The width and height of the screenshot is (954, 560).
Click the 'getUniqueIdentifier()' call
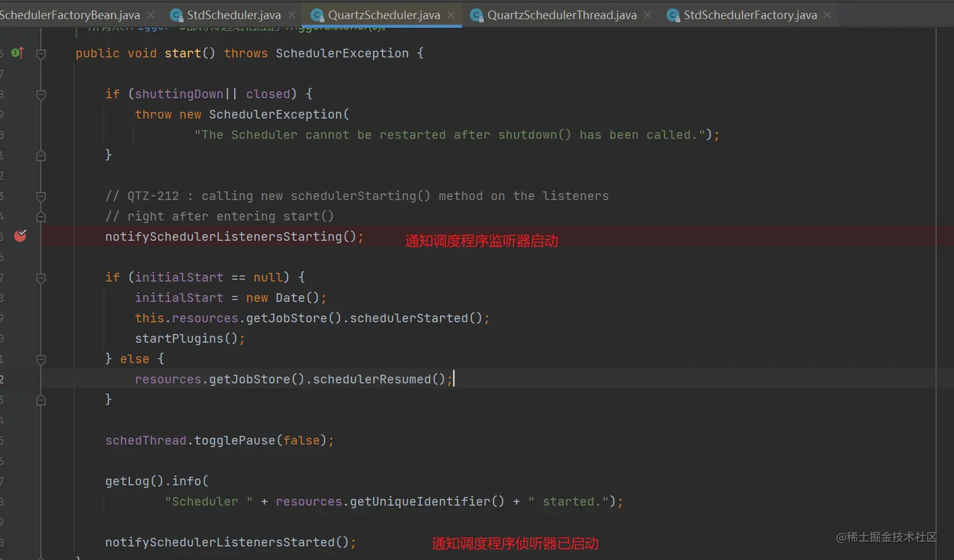coord(427,501)
